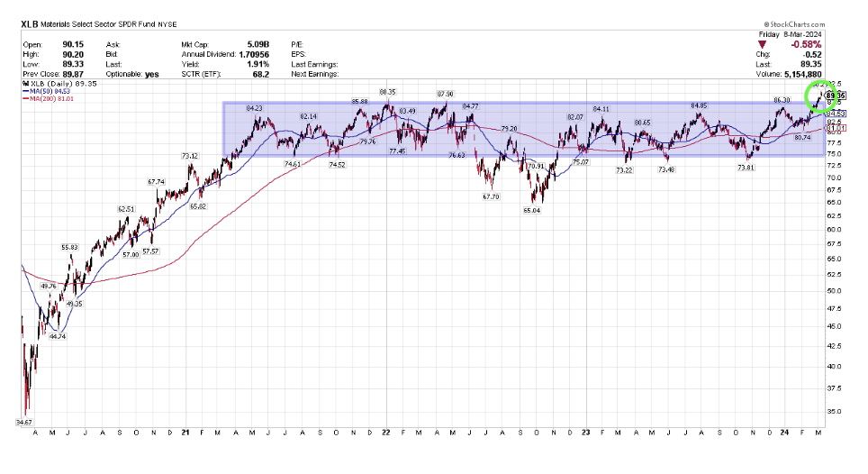
Task: Click the blue MA(50) legend line marker
Action: (26, 91)
